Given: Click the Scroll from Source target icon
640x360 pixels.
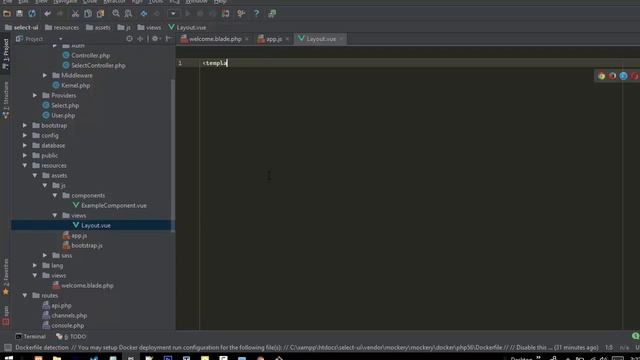Looking at the screenshot, I should tap(129, 39).
